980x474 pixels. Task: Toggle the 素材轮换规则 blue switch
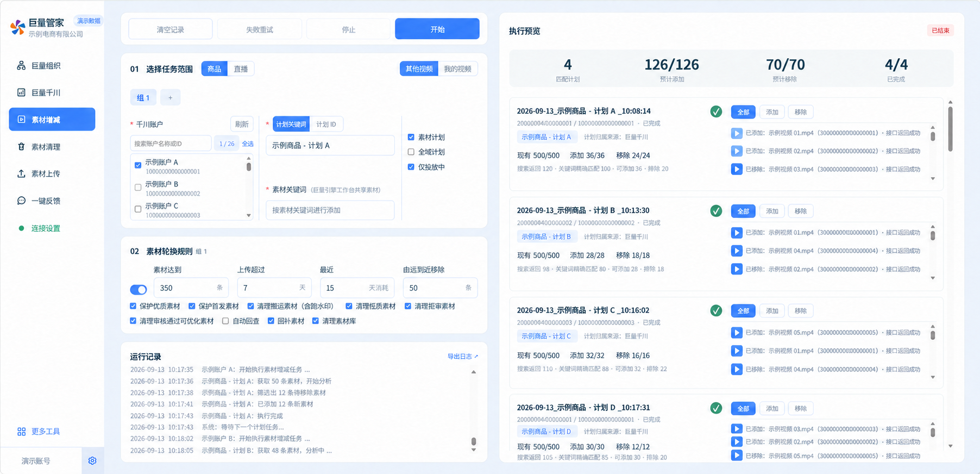pos(139,289)
